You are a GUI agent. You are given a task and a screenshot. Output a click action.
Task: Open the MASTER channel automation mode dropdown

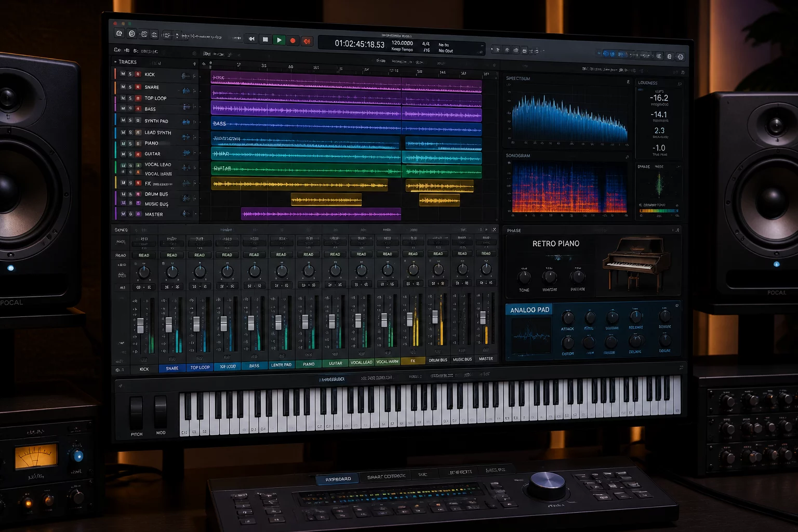pos(486,254)
